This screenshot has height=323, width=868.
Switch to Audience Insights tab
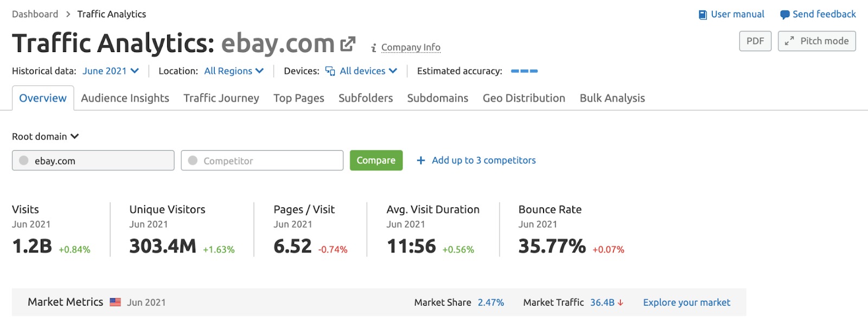click(125, 98)
